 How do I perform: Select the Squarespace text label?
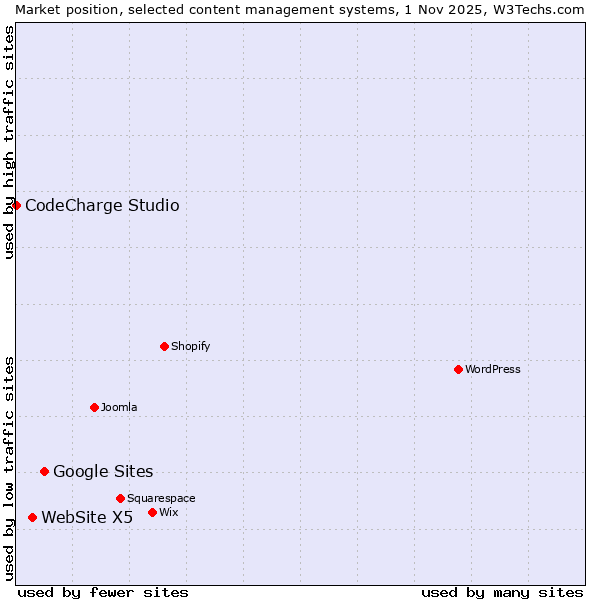click(161, 498)
